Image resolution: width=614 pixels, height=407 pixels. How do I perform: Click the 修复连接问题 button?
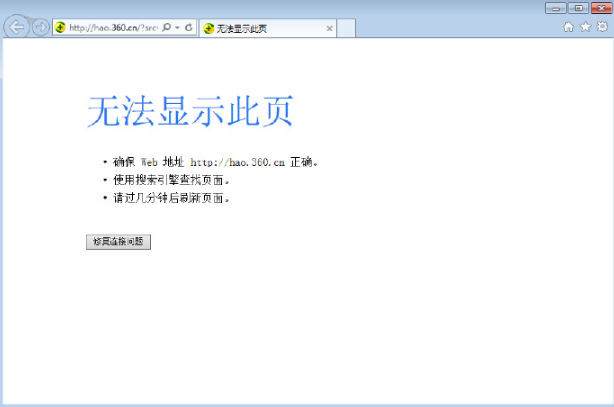[118, 242]
